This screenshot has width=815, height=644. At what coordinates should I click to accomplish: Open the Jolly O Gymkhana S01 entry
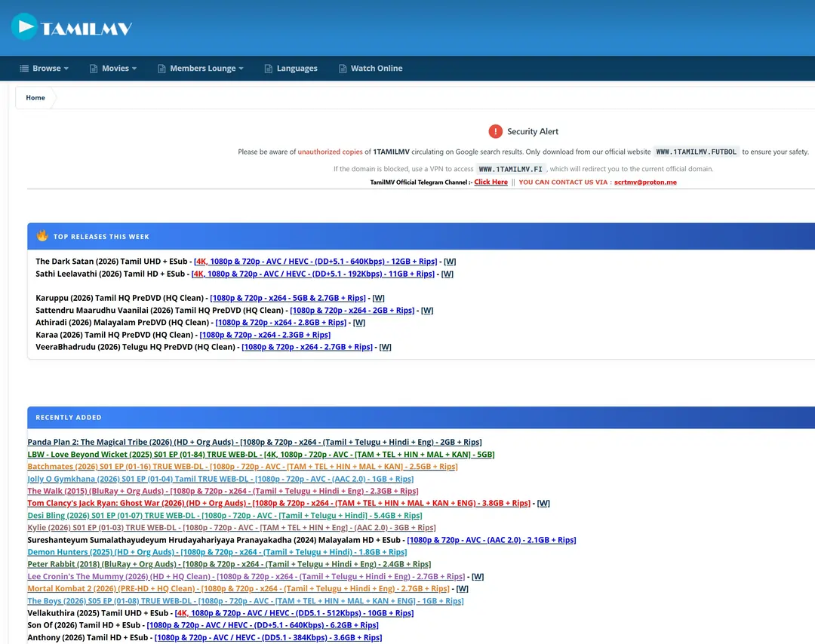click(x=220, y=479)
